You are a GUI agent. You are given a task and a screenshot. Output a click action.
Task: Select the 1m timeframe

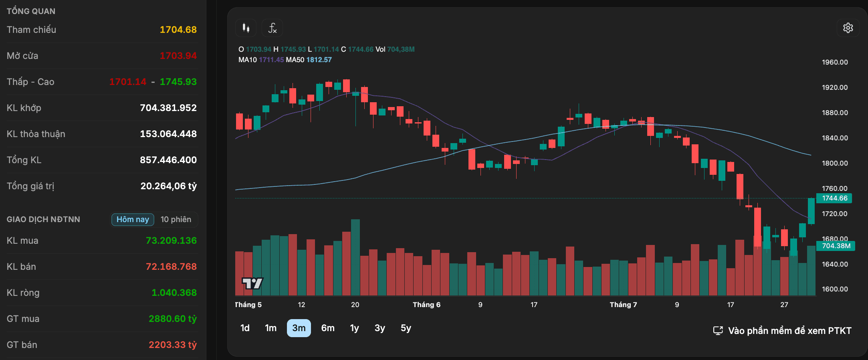pyautogui.click(x=271, y=328)
